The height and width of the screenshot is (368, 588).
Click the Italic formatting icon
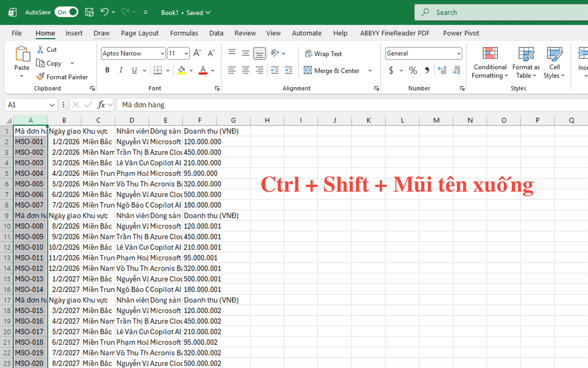click(121, 70)
